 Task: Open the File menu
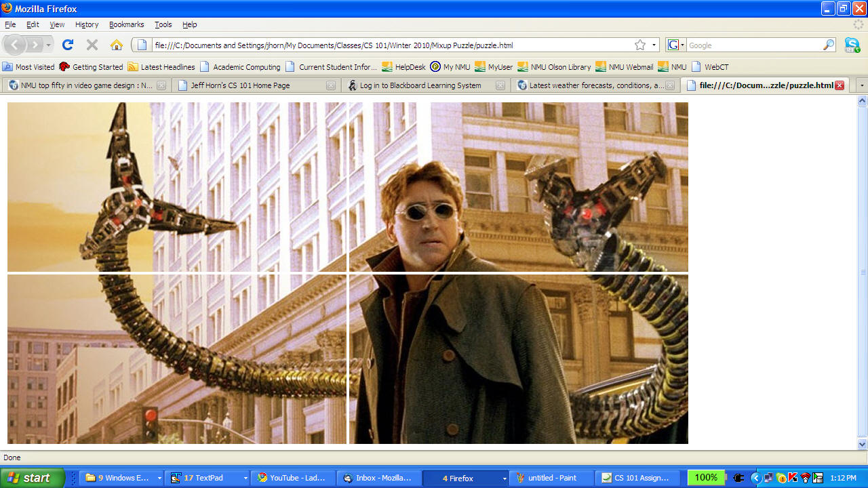pyautogui.click(x=10, y=24)
